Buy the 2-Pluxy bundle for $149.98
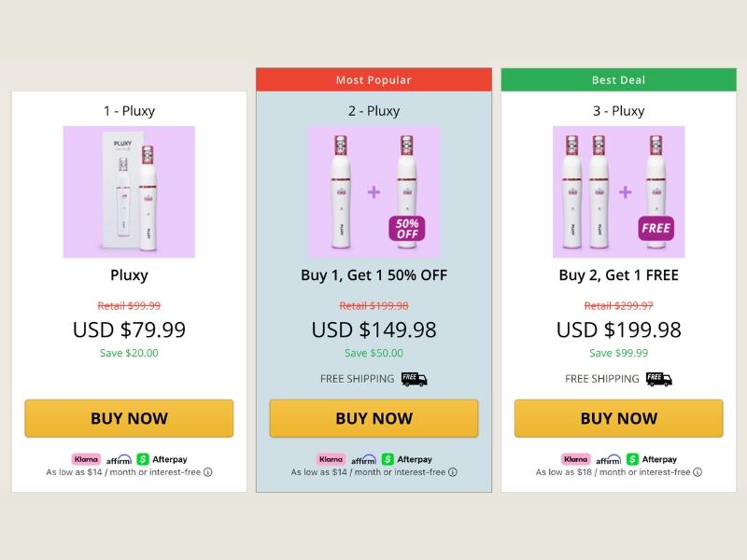The image size is (747, 560). pyautogui.click(x=374, y=418)
